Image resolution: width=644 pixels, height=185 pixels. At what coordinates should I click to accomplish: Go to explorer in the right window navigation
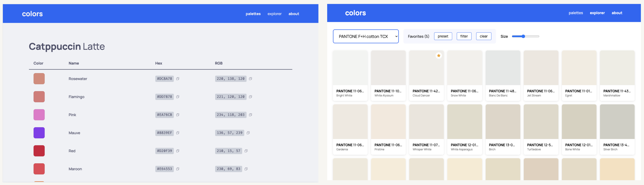[597, 13]
